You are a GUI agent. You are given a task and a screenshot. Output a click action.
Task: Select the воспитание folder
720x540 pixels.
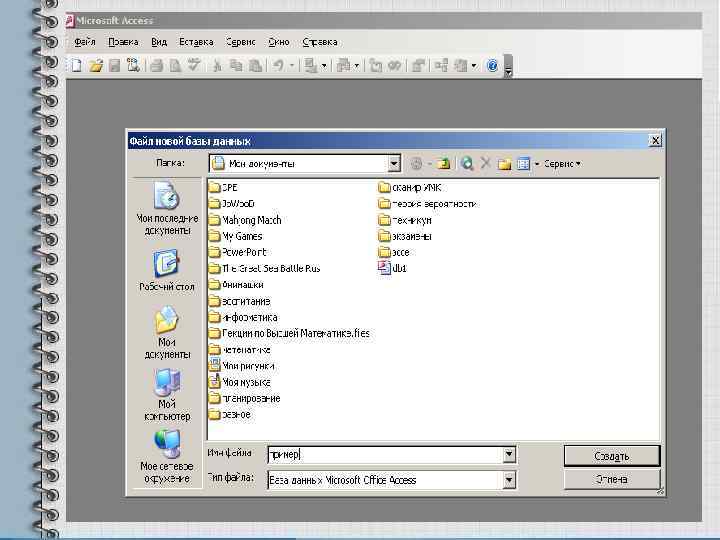[240, 301]
